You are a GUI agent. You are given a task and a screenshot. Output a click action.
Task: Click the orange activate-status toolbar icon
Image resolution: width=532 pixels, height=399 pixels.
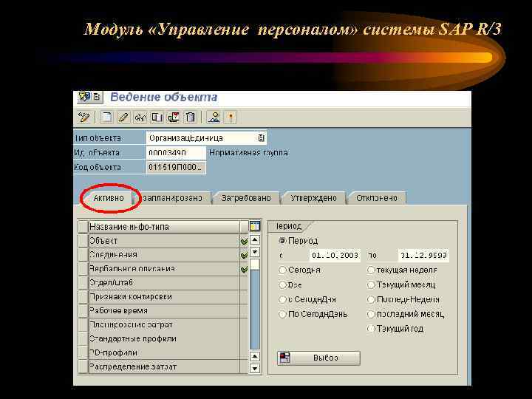point(231,117)
